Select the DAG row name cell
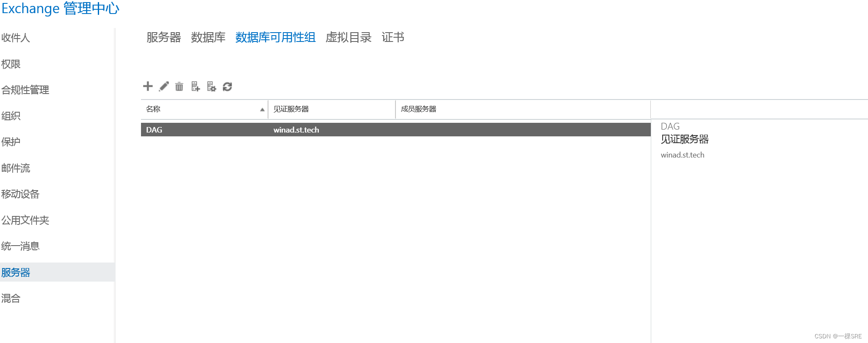This screenshot has width=868, height=343. 154,130
